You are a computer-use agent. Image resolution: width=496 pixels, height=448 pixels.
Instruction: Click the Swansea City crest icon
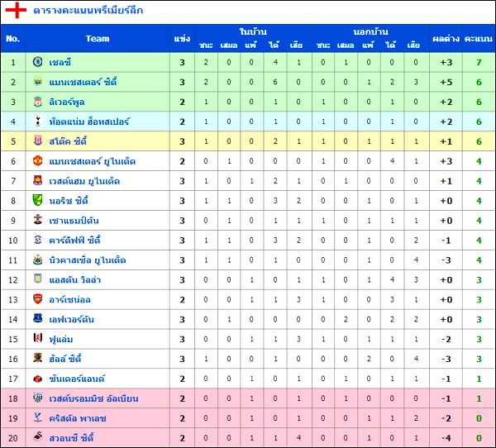(38, 438)
